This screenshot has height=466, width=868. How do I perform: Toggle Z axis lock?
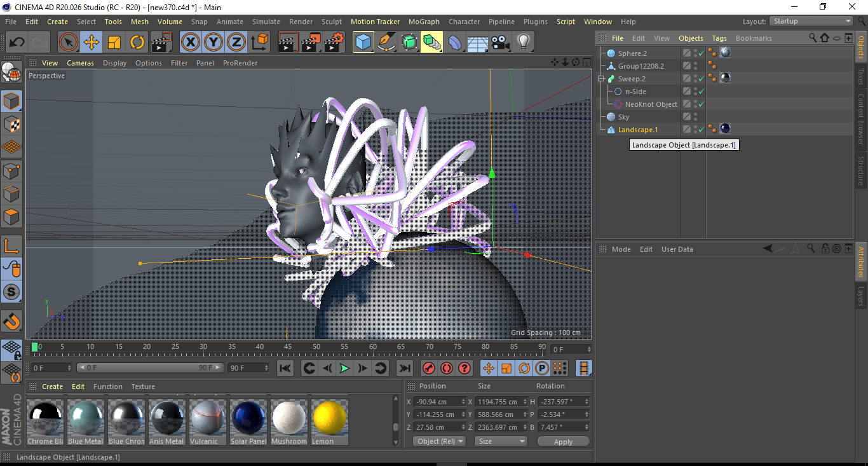click(236, 43)
